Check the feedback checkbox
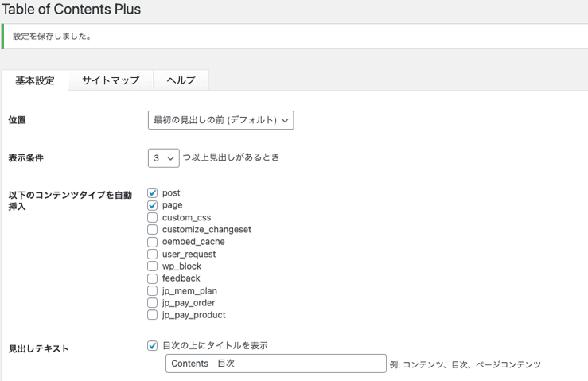Viewport: 588px width, 381px height. 152,278
